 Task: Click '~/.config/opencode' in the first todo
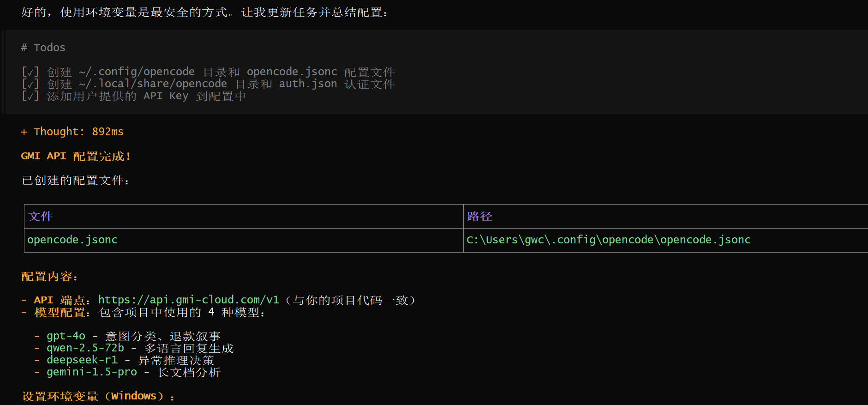[x=137, y=72]
